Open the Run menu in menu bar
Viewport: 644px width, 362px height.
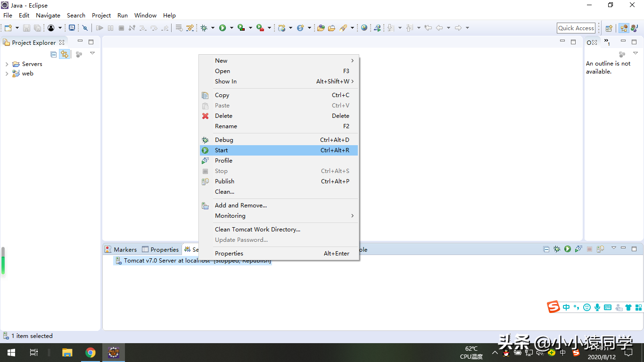tap(123, 15)
